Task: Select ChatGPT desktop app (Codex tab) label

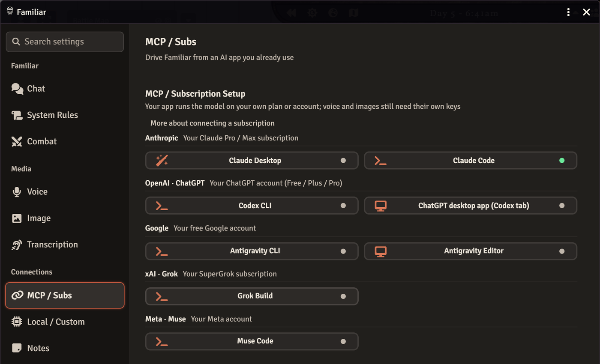Action: tap(474, 206)
